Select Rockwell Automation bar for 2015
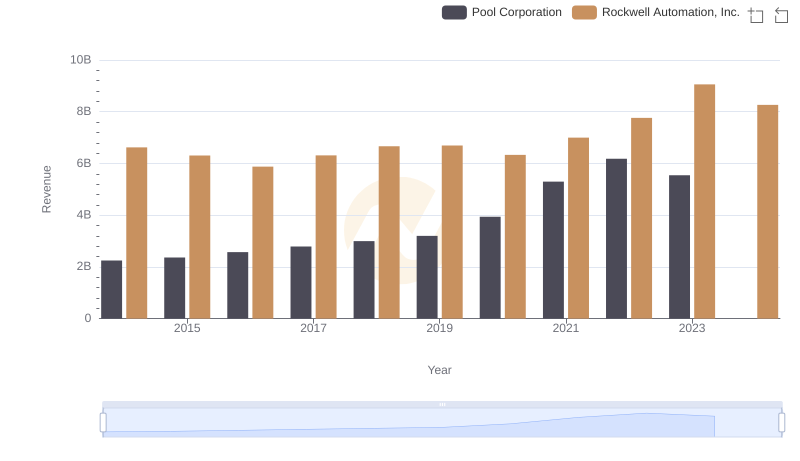Screen dimensions: 800x461 coord(199,237)
